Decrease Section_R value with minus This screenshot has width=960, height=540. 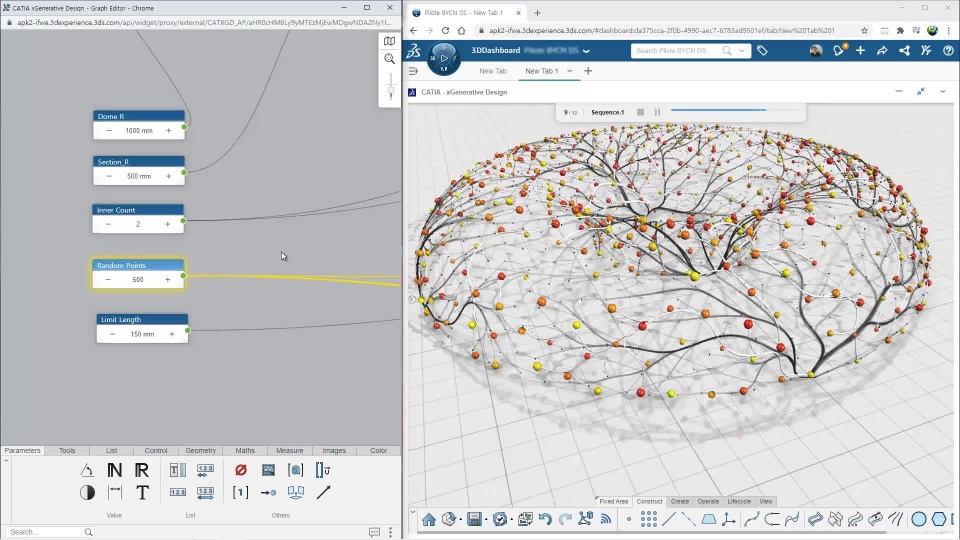click(x=109, y=176)
